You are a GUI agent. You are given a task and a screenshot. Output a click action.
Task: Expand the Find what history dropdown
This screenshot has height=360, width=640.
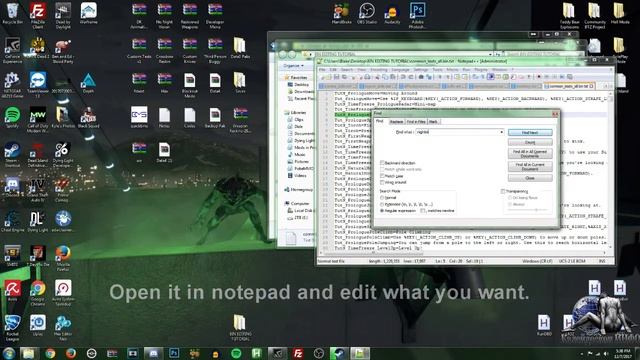(x=501, y=132)
